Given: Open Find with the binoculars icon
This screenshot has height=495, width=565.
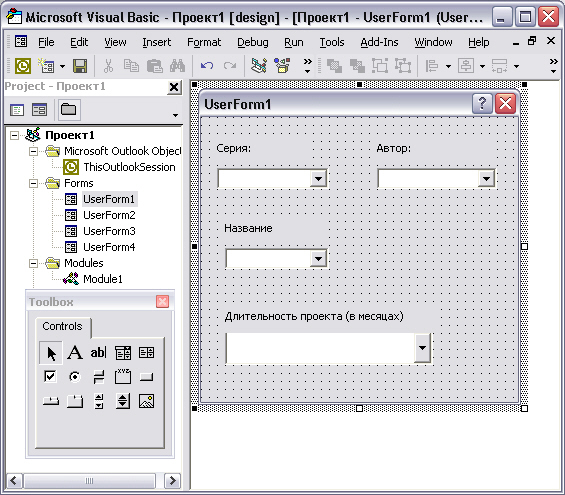Looking at the screenshot, I should pyautogui.click(x=177, y=66).
